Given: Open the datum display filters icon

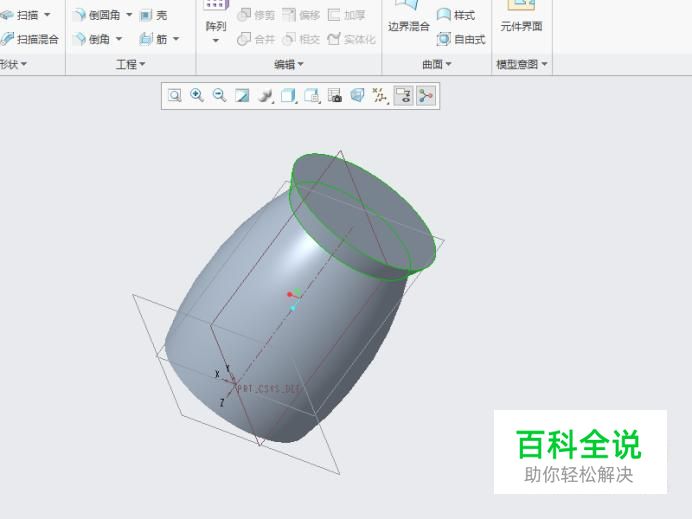Looking at the screenshot, I should 380,95.
